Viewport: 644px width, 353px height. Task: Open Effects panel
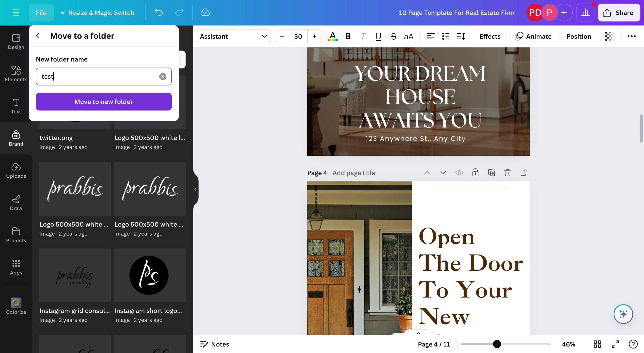point(490,36)
